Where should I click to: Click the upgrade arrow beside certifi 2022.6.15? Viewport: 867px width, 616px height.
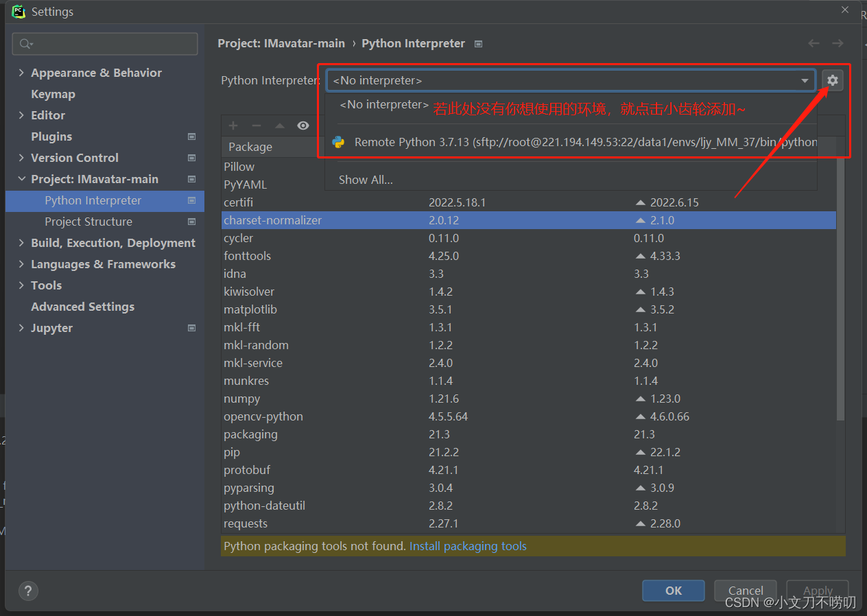click(641, 202)
